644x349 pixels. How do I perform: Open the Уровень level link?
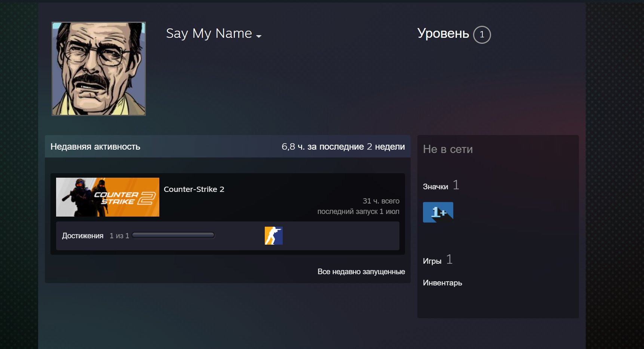443,34
